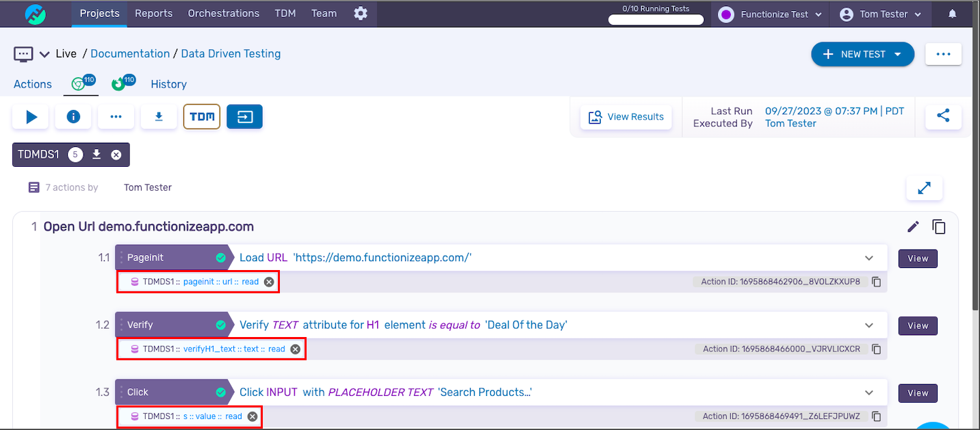
Task: Expand actions list with expand arrows icon
Action: click(x=925, y=188)
